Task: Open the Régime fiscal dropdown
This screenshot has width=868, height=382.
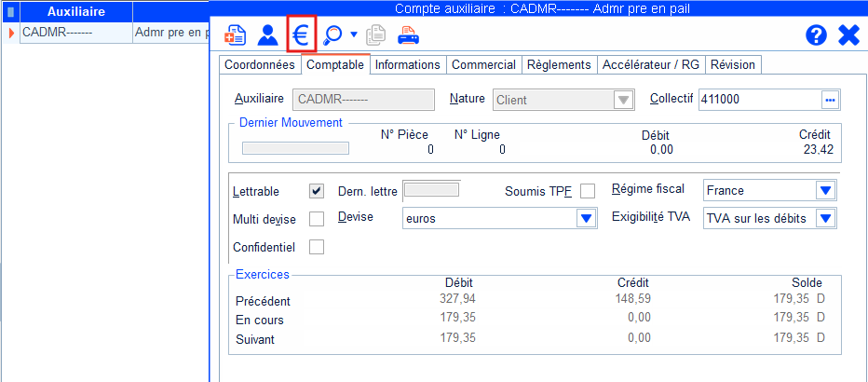Action: [825, 190]
